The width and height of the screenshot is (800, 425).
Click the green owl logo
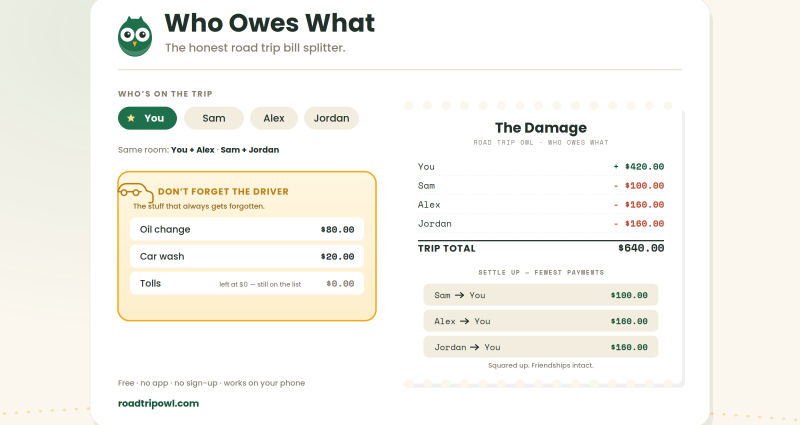(x=135, y=36)
